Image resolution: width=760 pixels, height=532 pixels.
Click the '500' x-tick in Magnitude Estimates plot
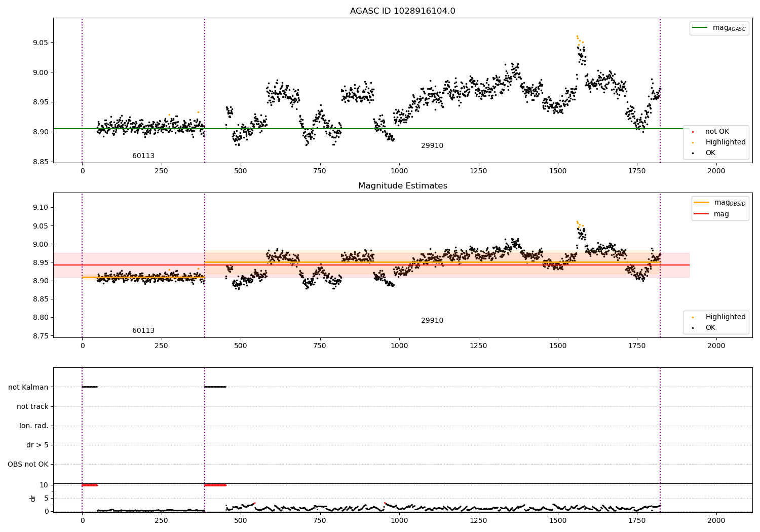coord(241,346)
